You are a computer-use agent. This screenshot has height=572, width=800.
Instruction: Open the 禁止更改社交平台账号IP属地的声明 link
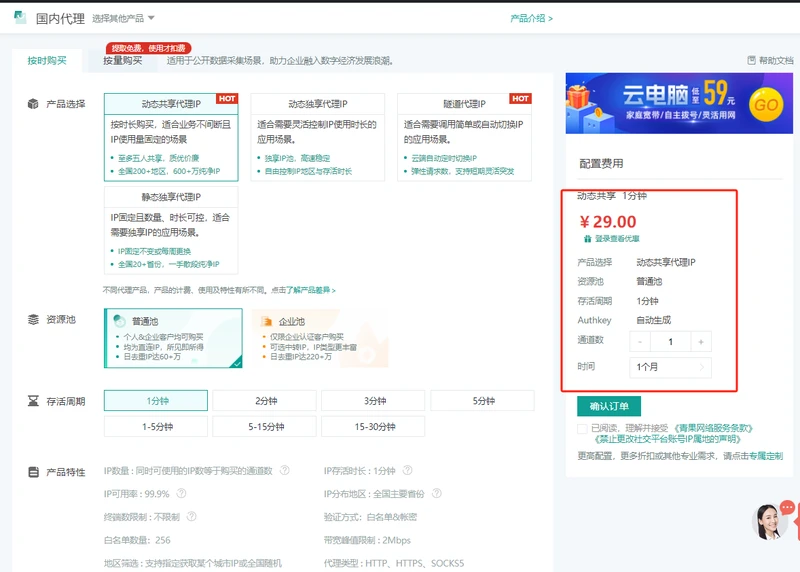[x=668, y=439]
